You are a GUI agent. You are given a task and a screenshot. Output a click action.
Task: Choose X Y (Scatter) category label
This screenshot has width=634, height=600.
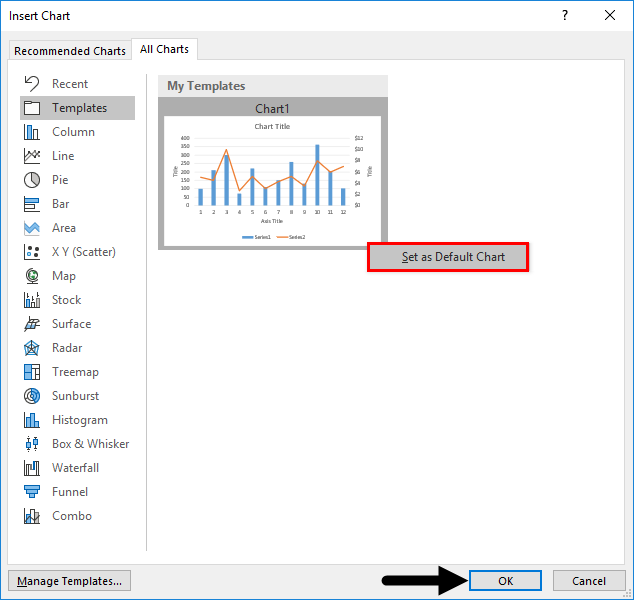click(x=84, y=252)
